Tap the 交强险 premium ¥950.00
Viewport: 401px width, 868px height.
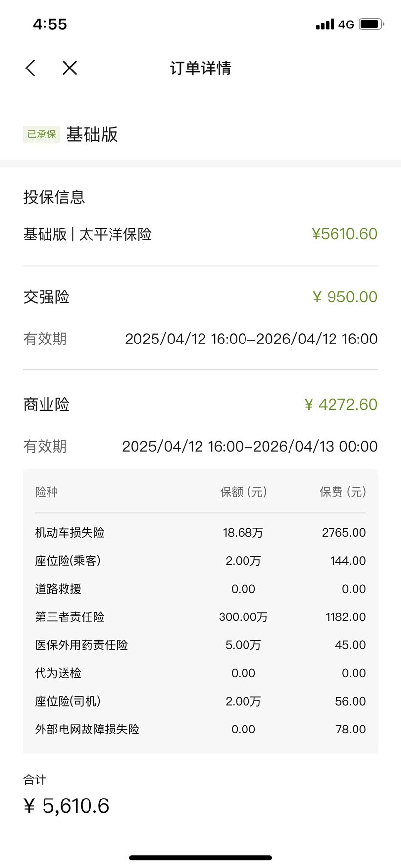pos(345,297)
